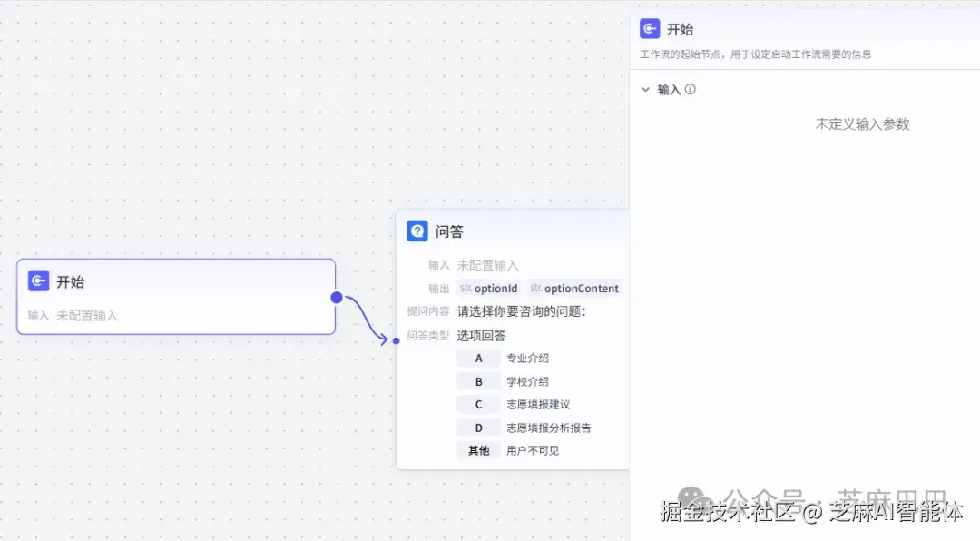This screenshot has width=980, height=541.
Task: Click the 问答 node's question mark icon
Action: [x=416, y=231]
